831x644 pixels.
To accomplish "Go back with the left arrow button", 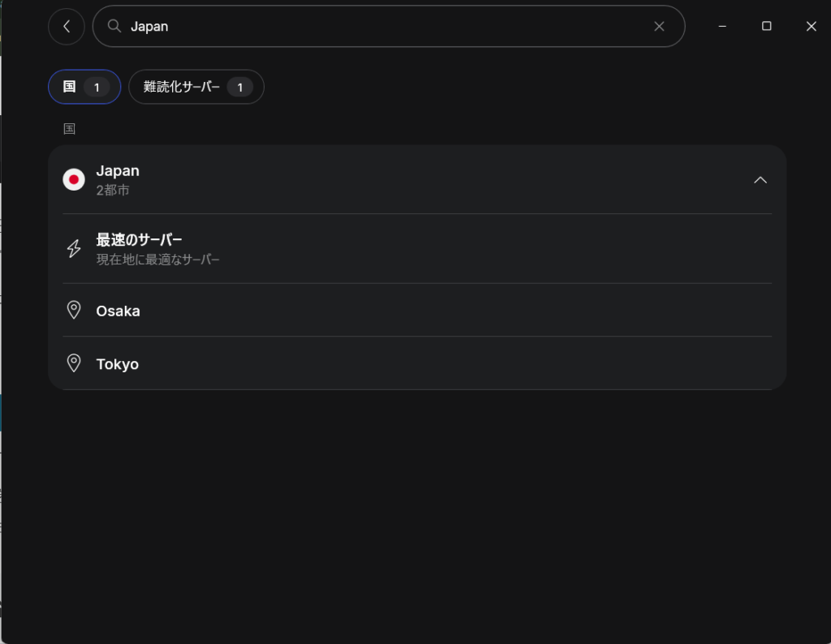I will (x=67, y=27).
